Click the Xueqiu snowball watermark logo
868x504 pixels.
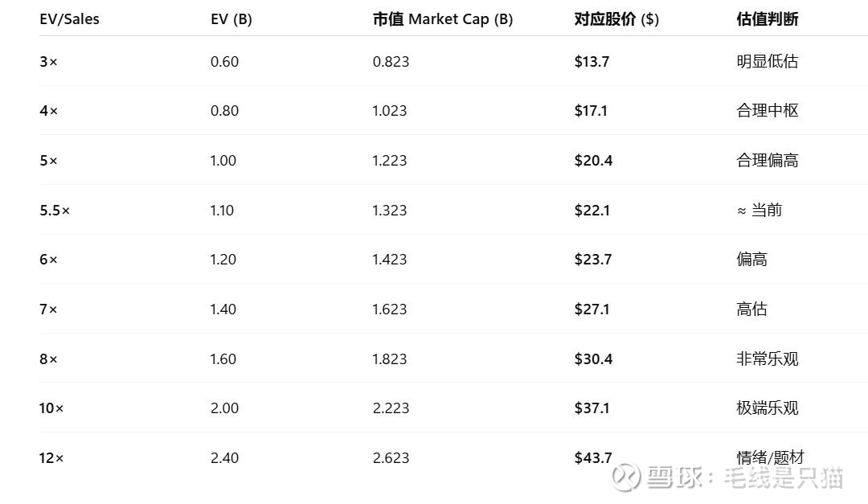click(x=627, y=477)
